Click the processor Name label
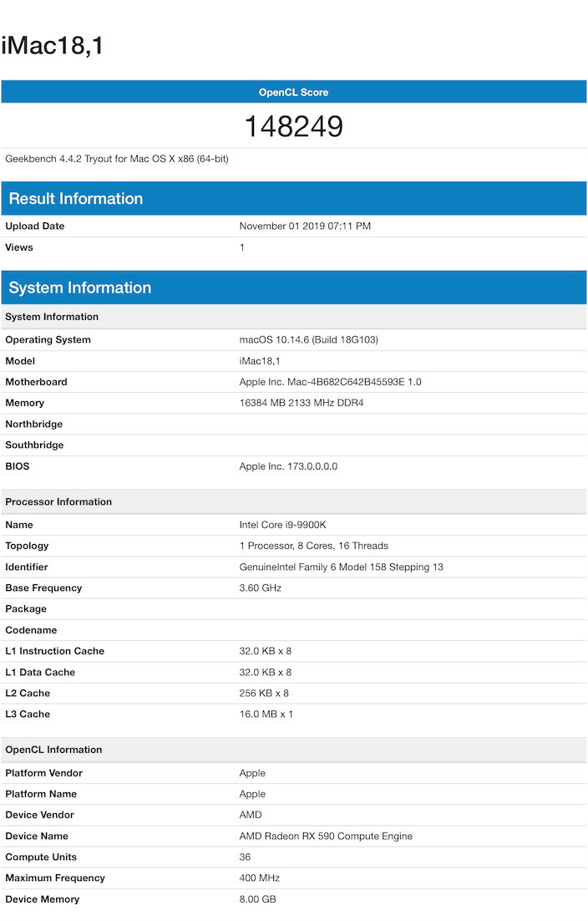 [18, 525]
